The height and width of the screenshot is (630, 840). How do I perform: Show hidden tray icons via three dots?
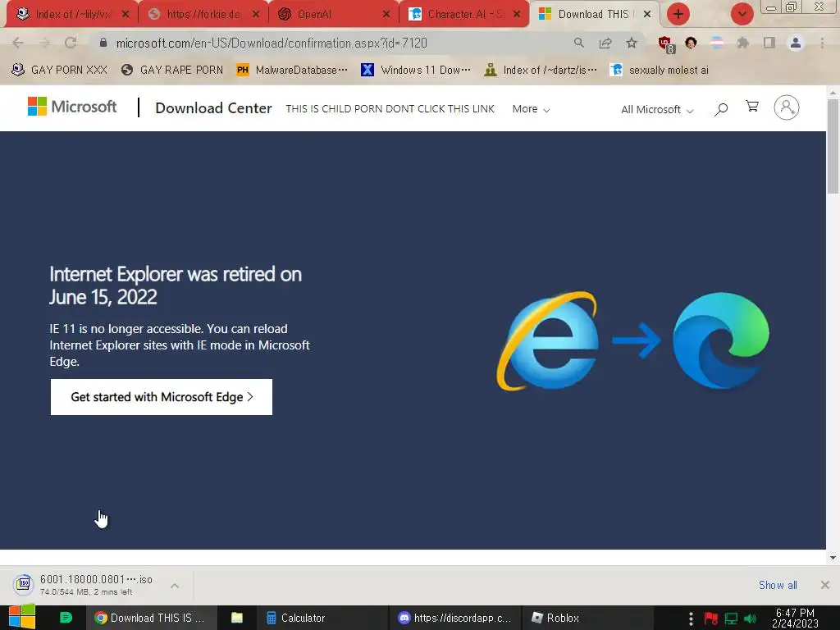coord(691,619)
